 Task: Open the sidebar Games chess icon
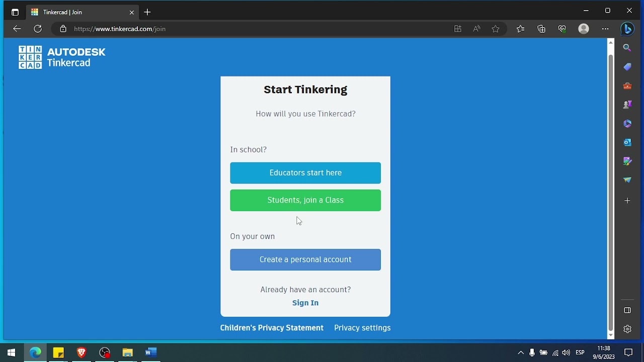[627, 105]
